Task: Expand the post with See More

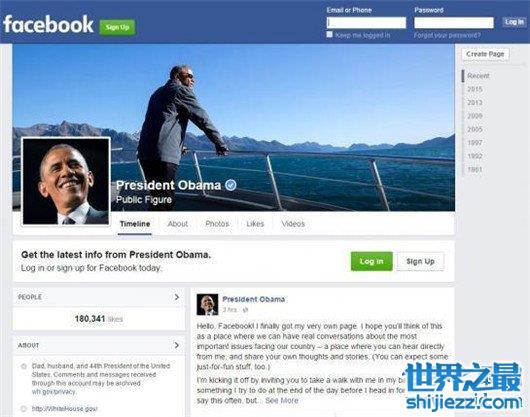Action: point(282,401)
